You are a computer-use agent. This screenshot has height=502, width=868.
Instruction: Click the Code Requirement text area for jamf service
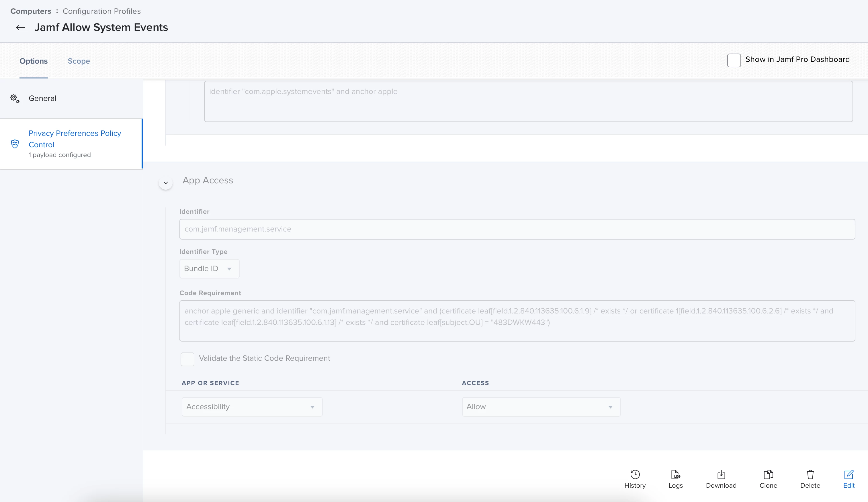[517, 321]
